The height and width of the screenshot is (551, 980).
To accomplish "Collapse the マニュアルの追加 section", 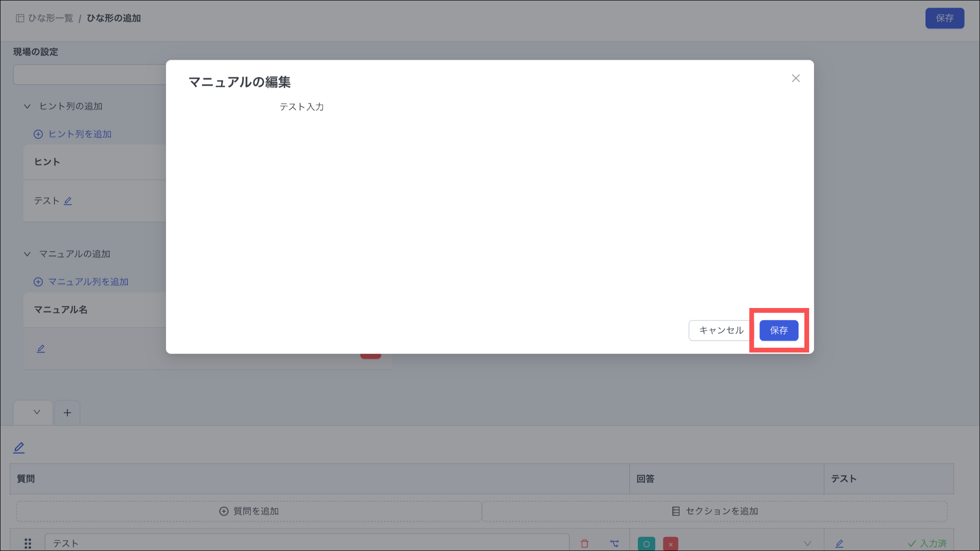I will click(27, 254).
